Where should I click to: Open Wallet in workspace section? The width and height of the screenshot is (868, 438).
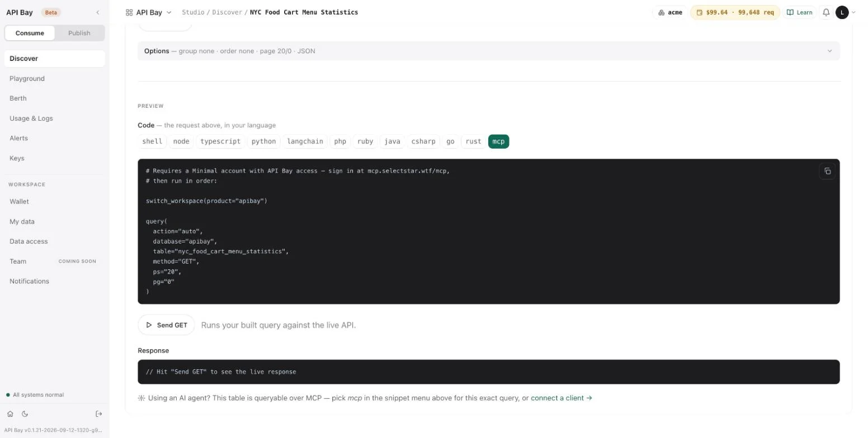[54, 202]
